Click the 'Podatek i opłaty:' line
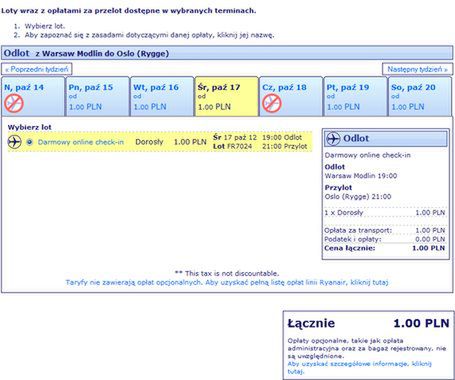 (x=385, y=239)
